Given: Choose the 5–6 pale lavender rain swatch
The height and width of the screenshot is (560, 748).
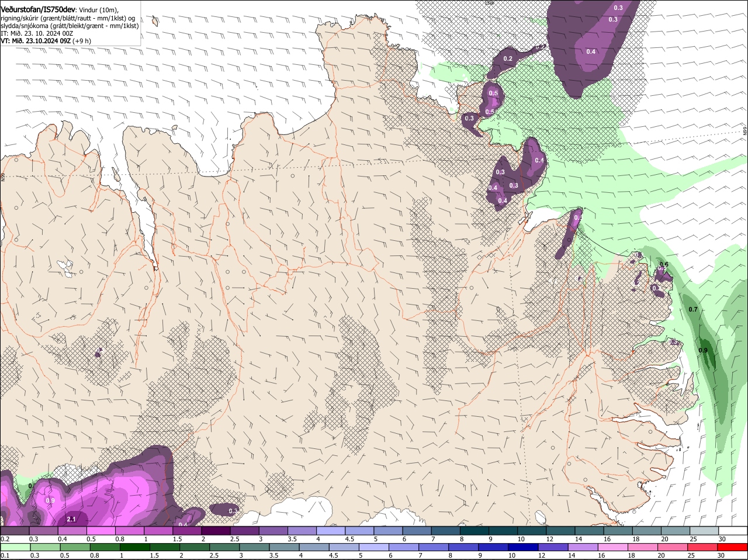Looking at the screenshot, I should click(x=373, y=547).
